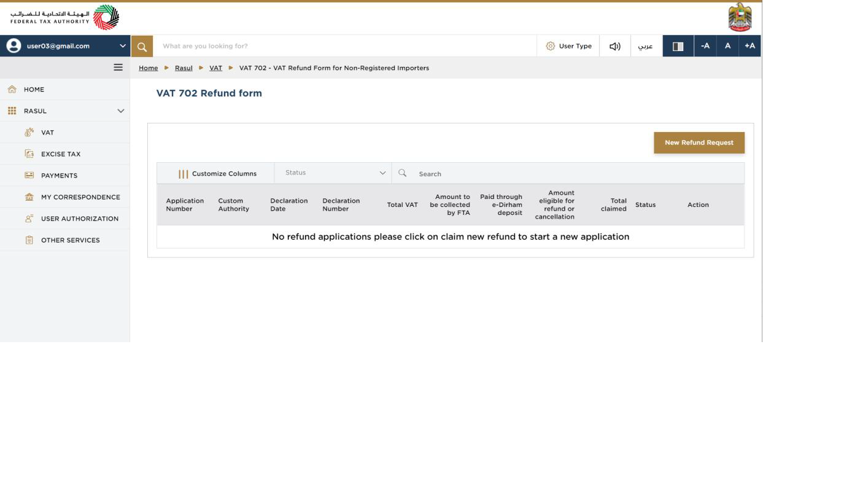The height and width of the screenshot is (492, 868).
Task: Switch language to Arabic (عربي)
Action: tap(645, 46)
